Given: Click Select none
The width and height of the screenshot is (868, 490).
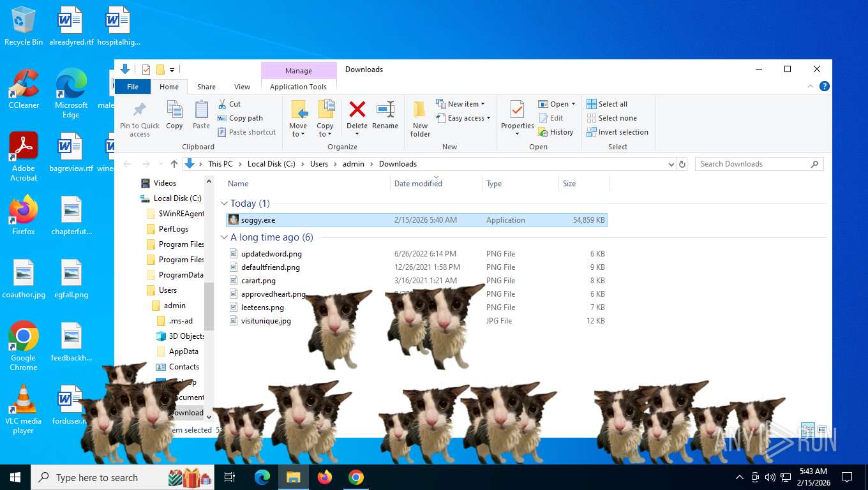Looking at the screenshot, I should 611,118.
